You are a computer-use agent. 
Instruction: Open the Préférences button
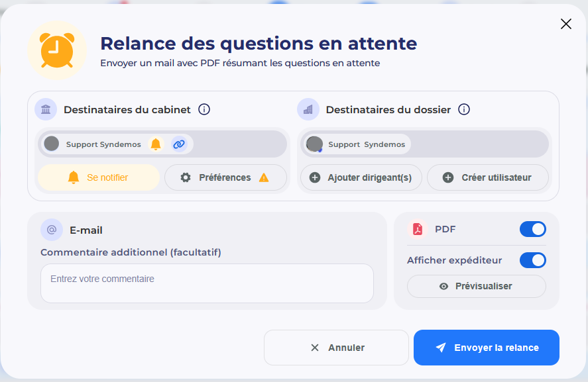click(x=225, y=177)
